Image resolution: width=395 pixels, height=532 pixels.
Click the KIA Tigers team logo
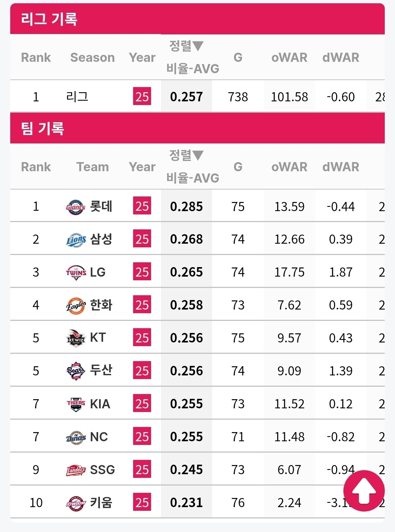pos(76,404)
